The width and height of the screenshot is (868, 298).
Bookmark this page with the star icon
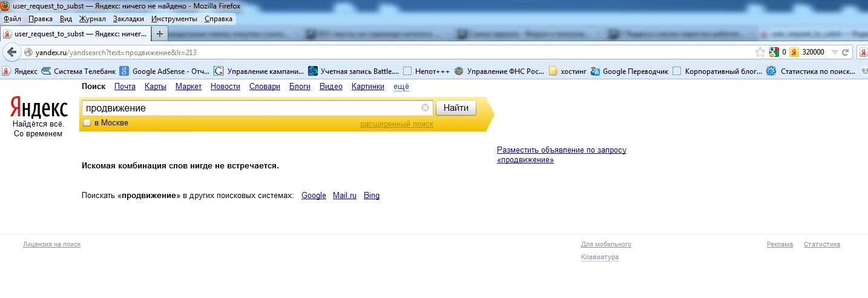pyautogui.click(x=760, y=52)
